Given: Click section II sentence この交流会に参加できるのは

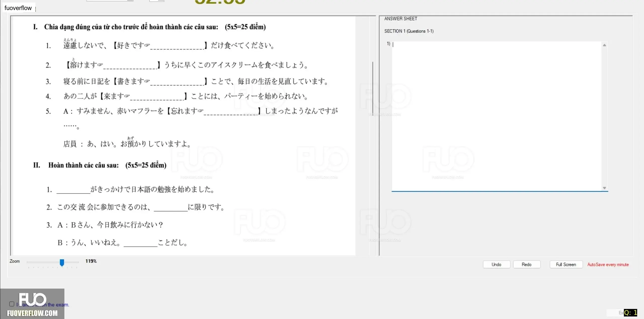Looking at the screenshot, I should pos(141,207).
